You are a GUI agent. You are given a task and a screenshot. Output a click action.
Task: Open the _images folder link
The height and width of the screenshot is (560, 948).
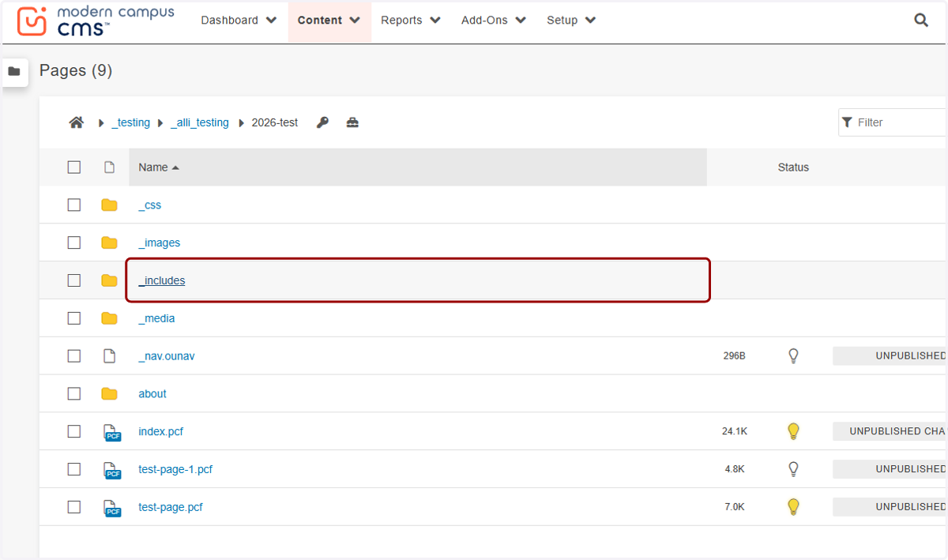click(160, 242)
